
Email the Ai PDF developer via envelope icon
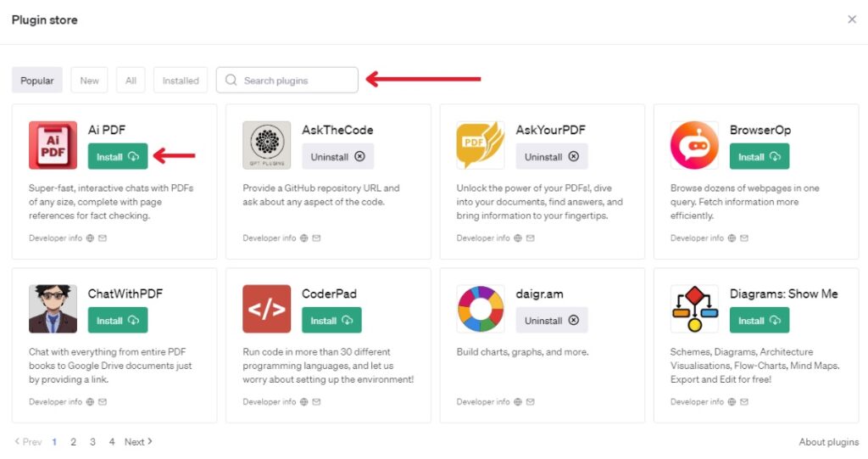[103, 238]
